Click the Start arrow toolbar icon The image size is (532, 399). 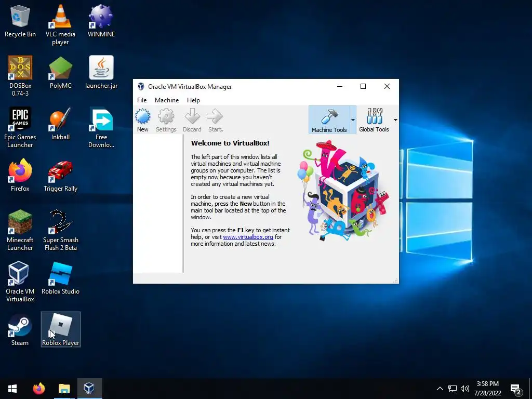[216, 120]
